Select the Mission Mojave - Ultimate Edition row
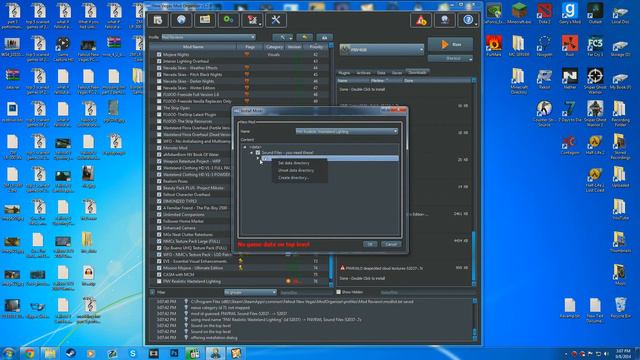Screen dimensions: 640x360 point(239,268)
